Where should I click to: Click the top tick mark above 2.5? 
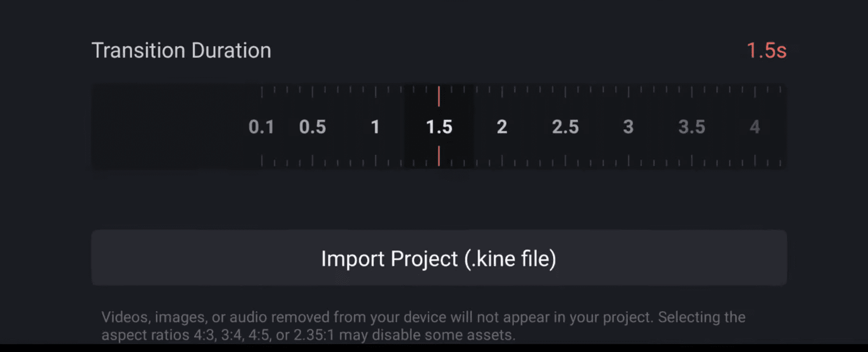coord(565,91)
